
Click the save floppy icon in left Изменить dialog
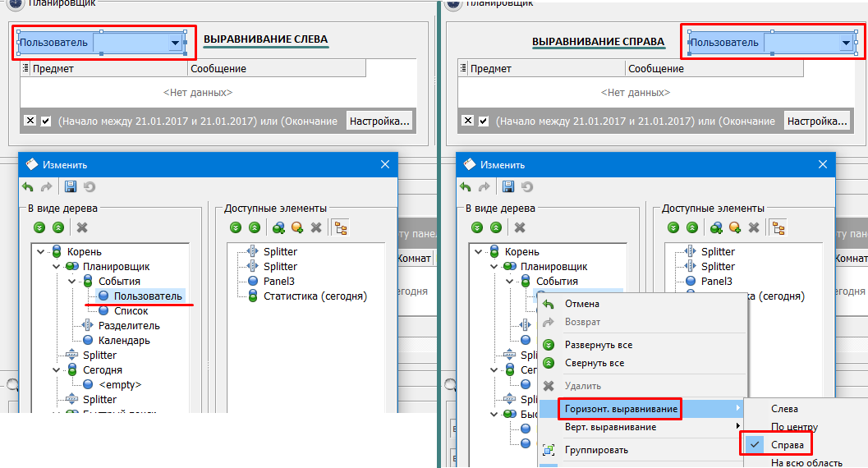pyautogui.click(x=71, y=187)
